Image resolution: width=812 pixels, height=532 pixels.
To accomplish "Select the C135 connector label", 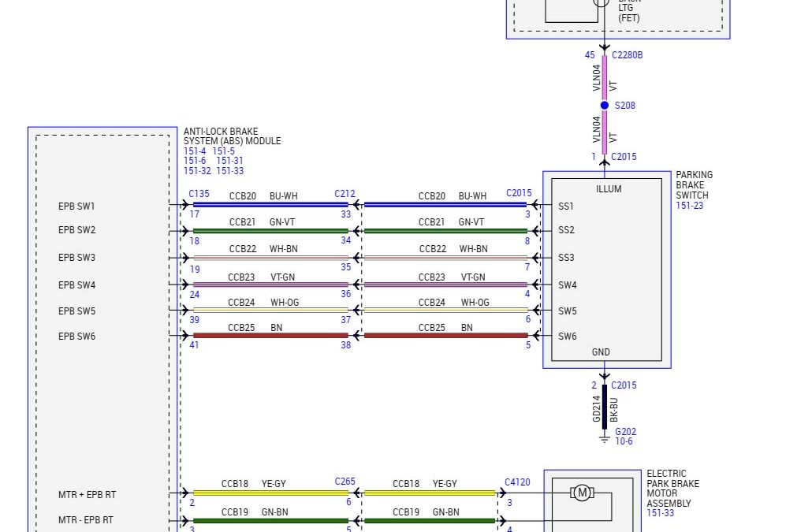I will point(199,194).
